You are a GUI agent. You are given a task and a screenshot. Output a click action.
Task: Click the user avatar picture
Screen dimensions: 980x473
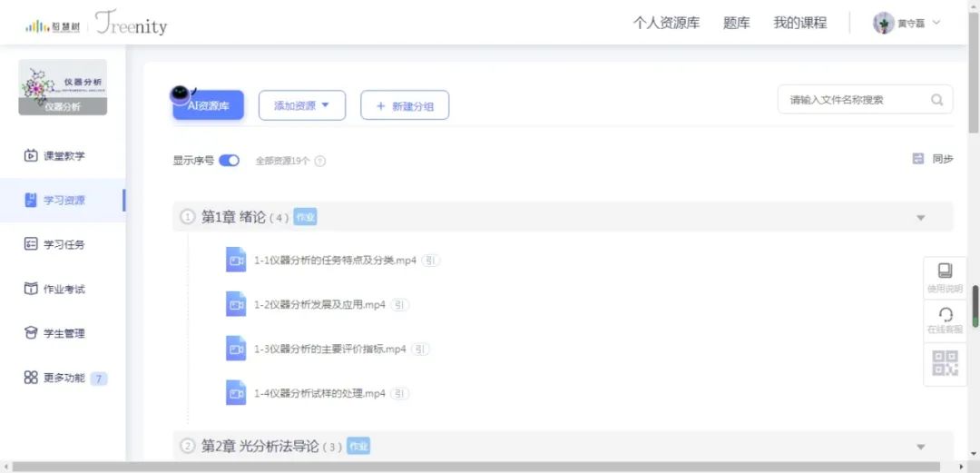[x=884, y=23]
